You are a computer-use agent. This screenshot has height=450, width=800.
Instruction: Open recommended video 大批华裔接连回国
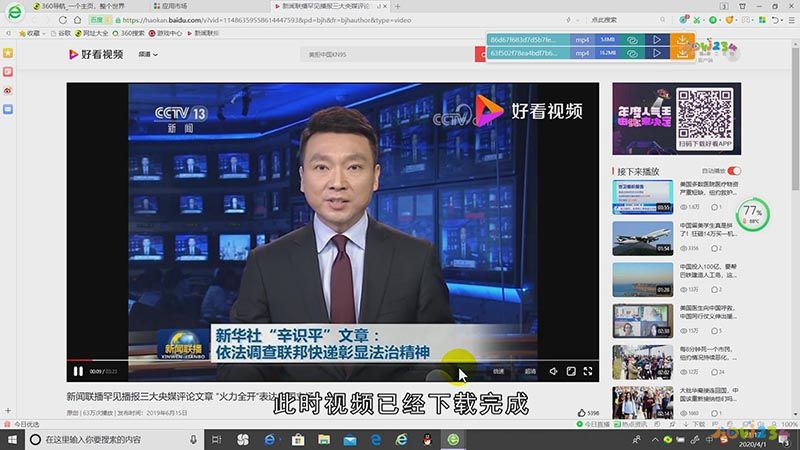point(676,403)
